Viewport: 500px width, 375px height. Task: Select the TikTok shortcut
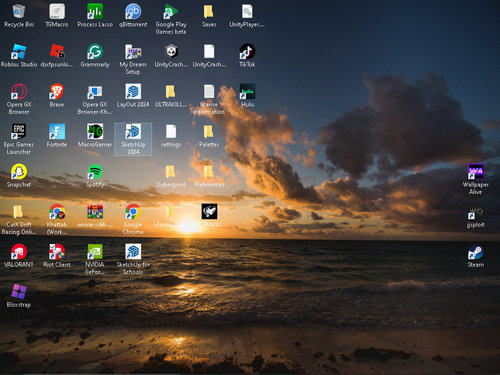tap(247, 52)
